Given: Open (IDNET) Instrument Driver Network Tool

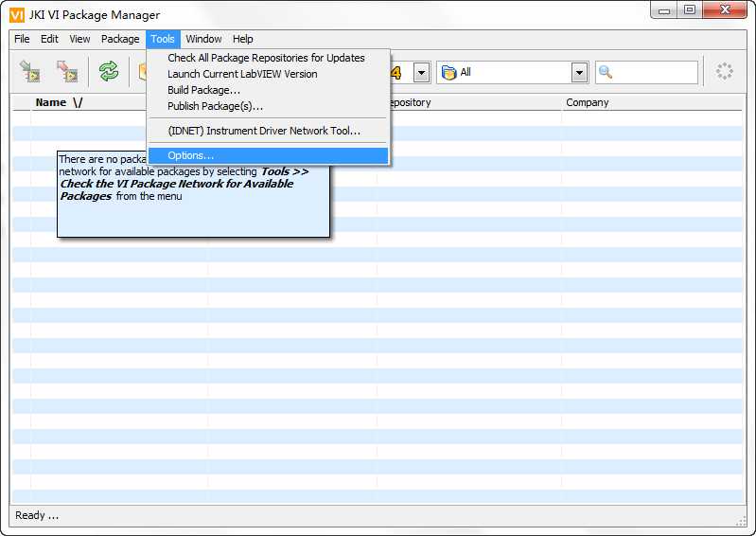Looking at the screenshot, I should click(268, 131).
